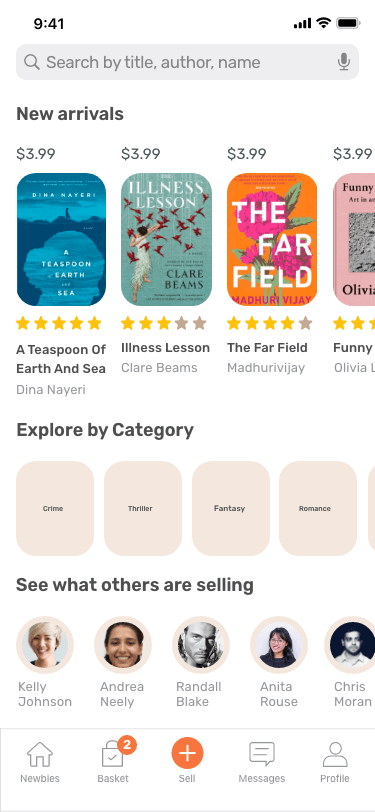Open the Illness Lesson book cover
The height and width of the screenshot is (812, 375).
166,239
